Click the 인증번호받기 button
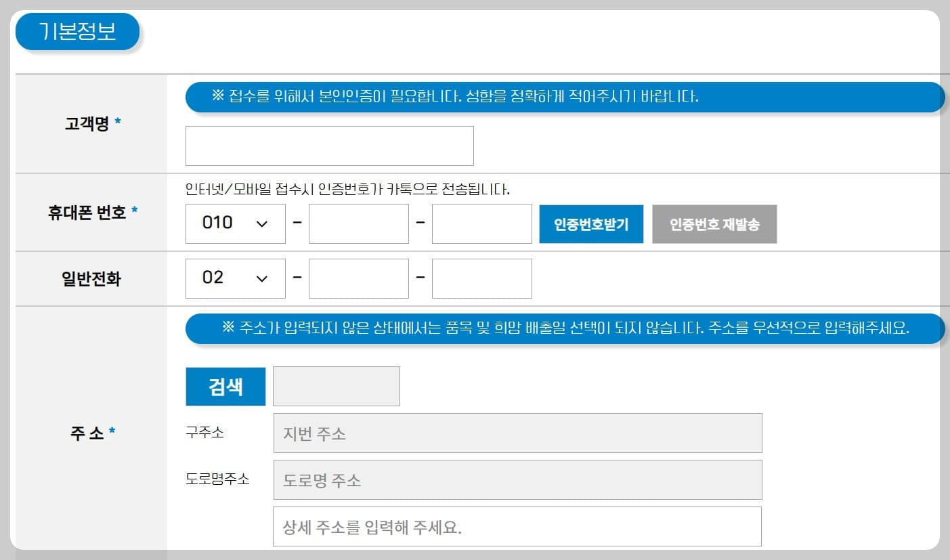The height and width of the screenshot is (560, 950). (590, 223)
